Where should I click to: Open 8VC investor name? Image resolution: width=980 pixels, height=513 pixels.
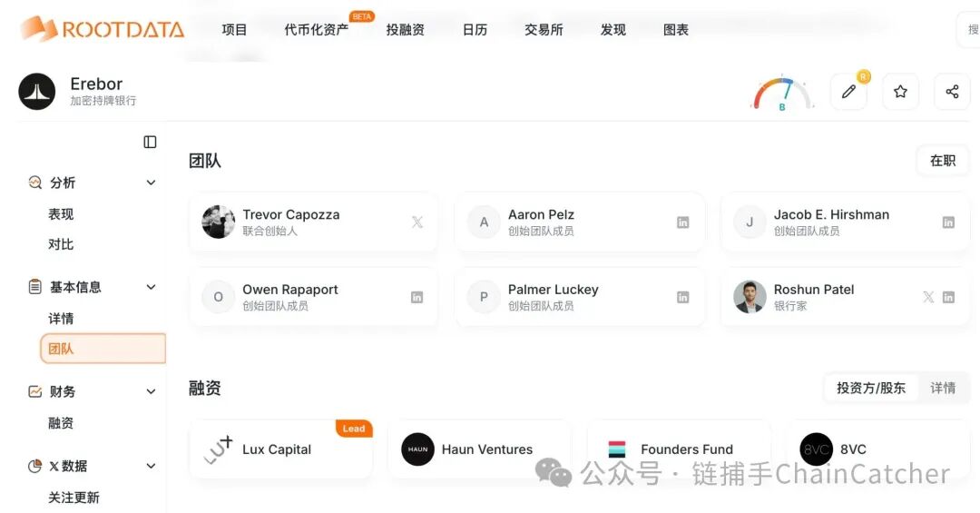point(853,449)
